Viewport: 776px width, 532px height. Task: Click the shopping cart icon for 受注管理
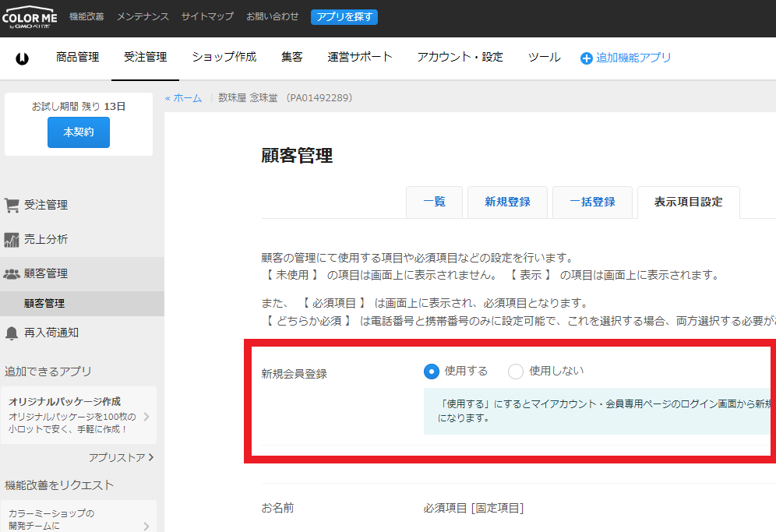coord(12,206)
